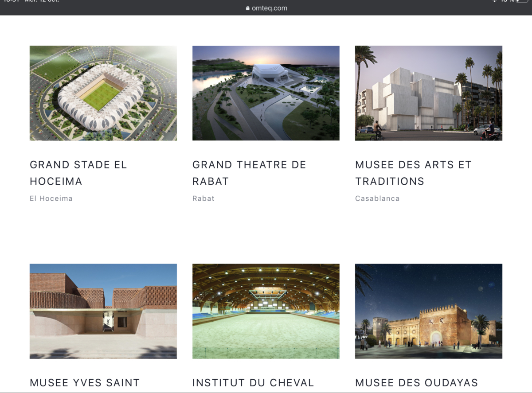Tap the battery icon in status bar

(x=521, y=1)
